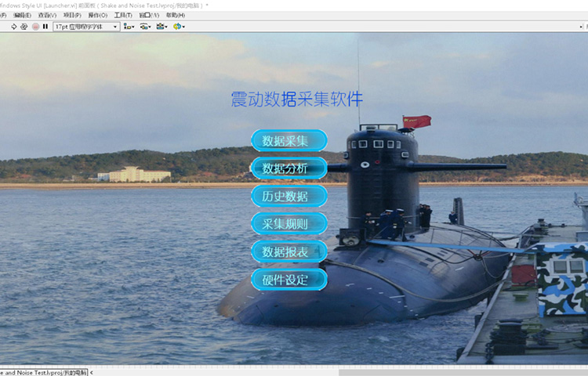The width and height of the screenshot is (588, 376).
Task: Open the Align Objects dropdown
Action: (129, 26)
